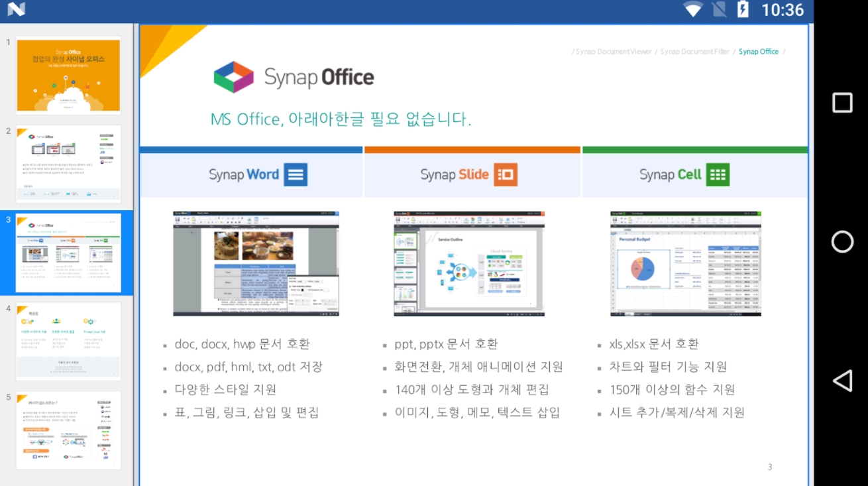Screen dimensions: 868x486
Task: Select slide 3 thumbnail, currently highlighted
Action: click(68, 253)
